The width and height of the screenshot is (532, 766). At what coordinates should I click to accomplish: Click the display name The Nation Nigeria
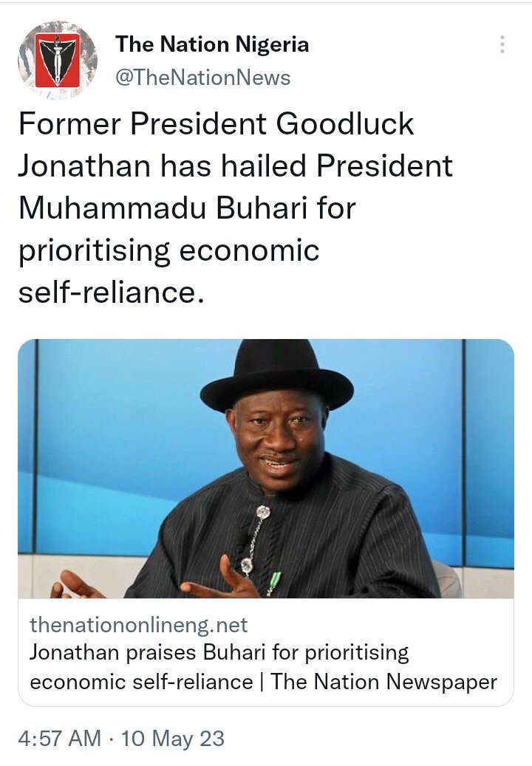(x=212, y=44)
